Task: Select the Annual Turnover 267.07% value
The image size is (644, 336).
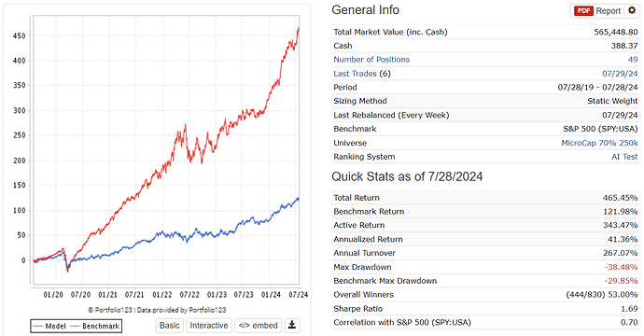Action: coord(620,253)
